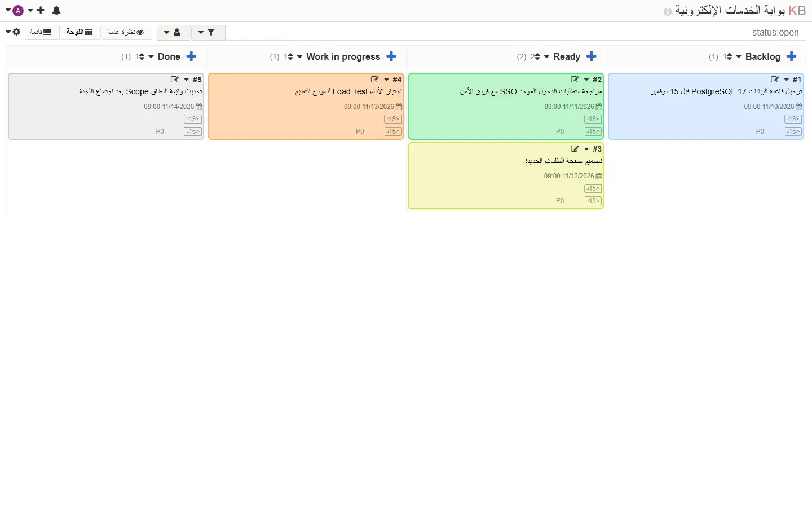The width and height of the screenshot is (812, 508).
Task: Click the P0 priority on task #3
Action: tap(560, 201)
